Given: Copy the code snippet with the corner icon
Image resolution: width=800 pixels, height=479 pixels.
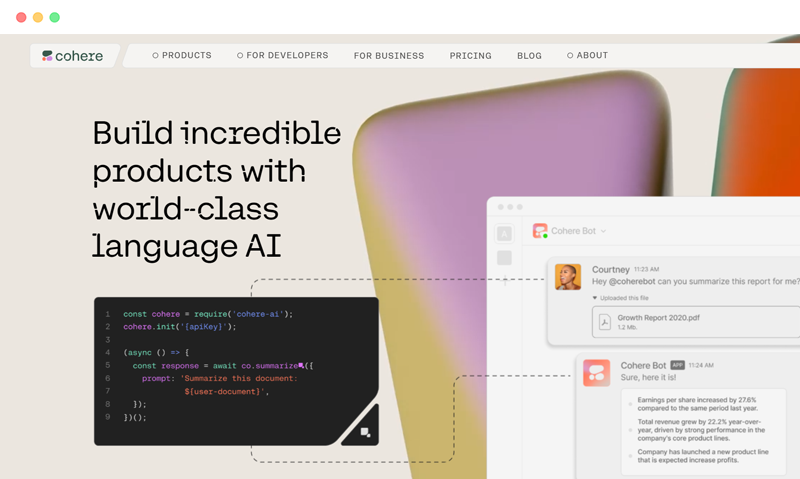Looking at the screenshot, I should 365,432.
